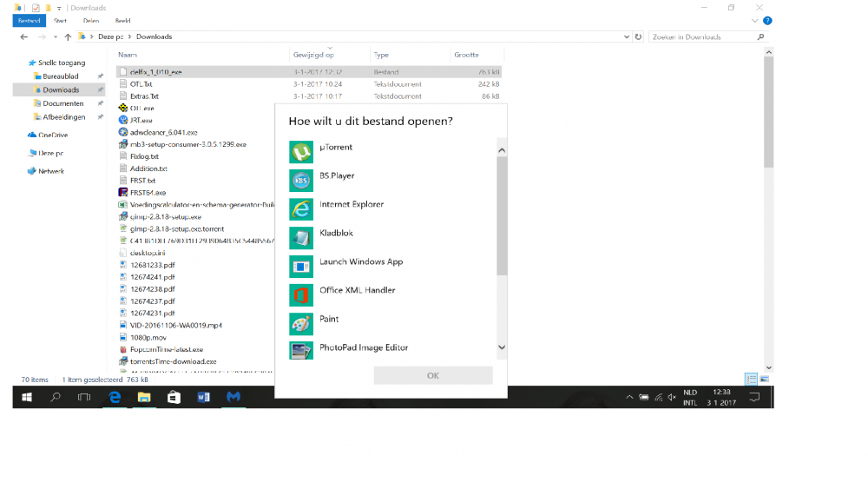Sort by the Naam column header
The image size is (868, 489).
pyautogui.click(x=128, y=55)
